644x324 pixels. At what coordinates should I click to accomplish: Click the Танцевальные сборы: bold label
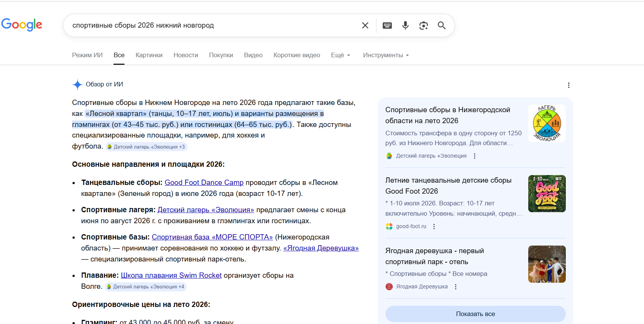click(x=122, y=183)
